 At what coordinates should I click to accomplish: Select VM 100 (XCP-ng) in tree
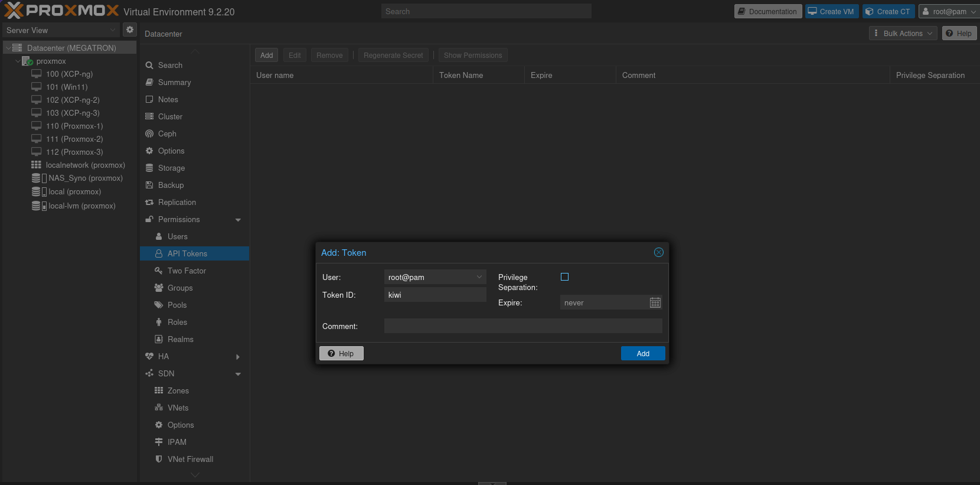[69, 74]
